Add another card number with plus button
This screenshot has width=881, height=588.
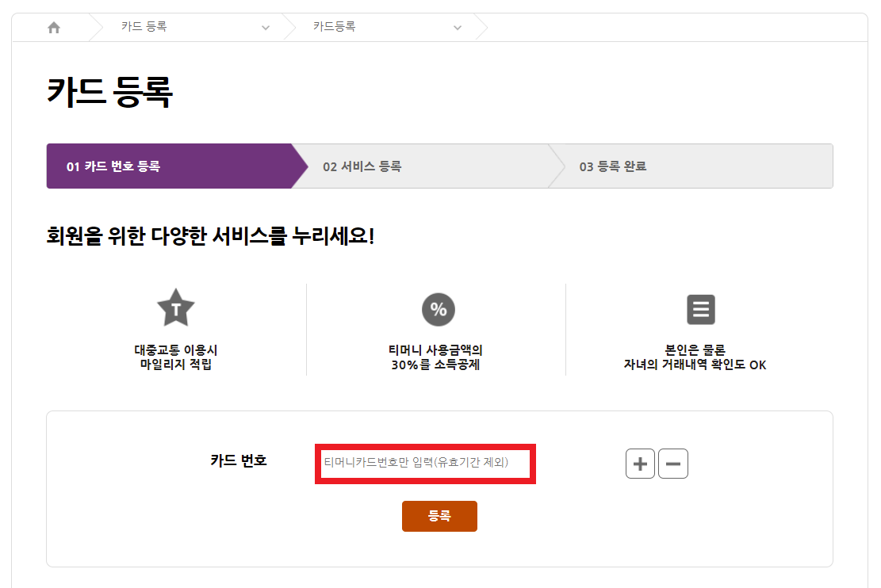coord(640,464)
